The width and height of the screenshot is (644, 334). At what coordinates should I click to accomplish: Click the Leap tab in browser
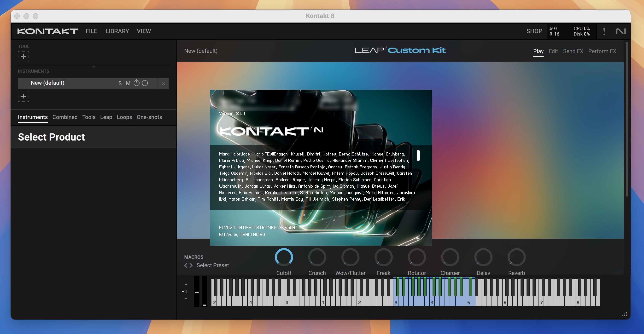[106, 117]
